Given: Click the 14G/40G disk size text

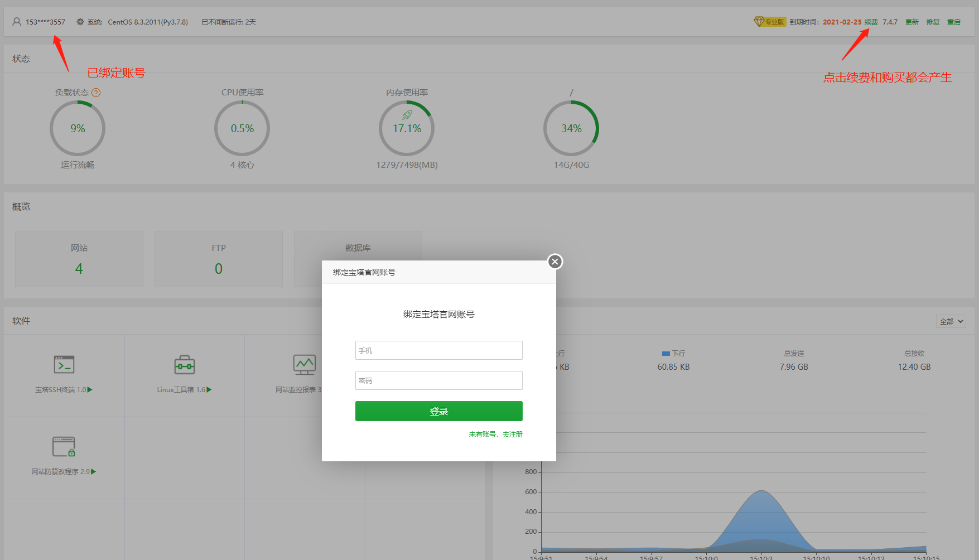Looking at the screenshot, I should 571,165.
